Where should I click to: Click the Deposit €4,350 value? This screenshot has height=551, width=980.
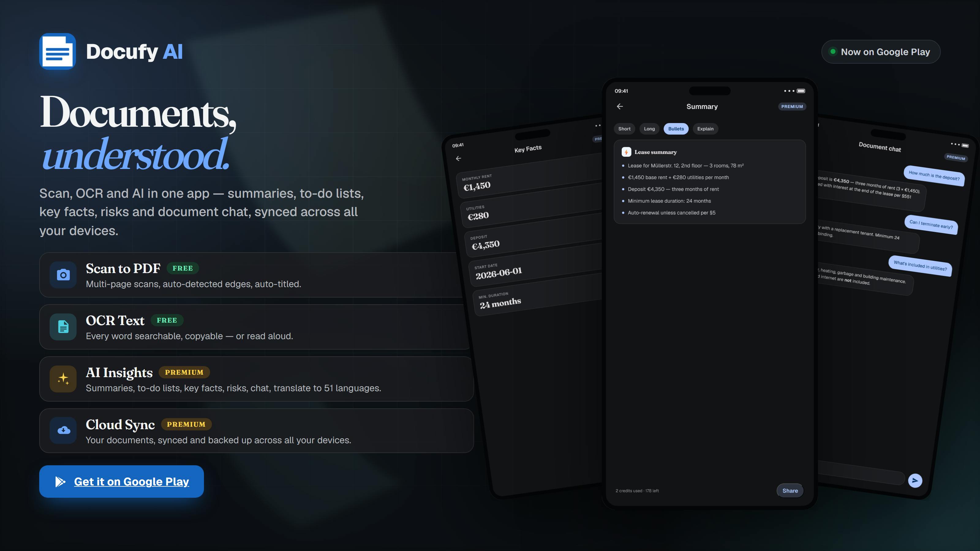(x=485, y=245)
